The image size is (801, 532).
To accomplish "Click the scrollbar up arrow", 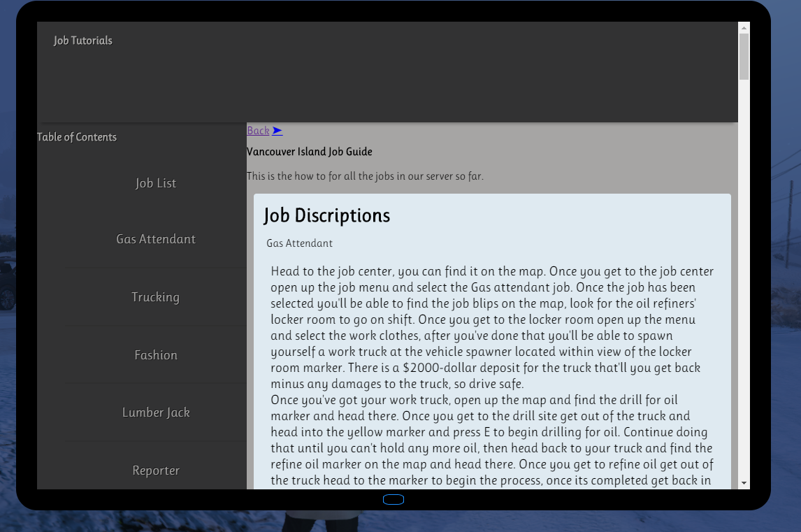I will [x=744, y=27].
